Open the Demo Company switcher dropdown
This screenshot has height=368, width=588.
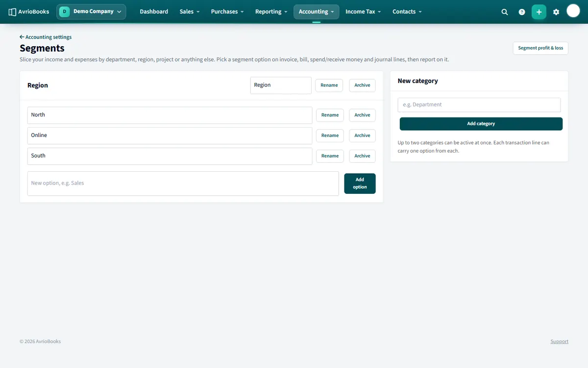[x=91, y=12]
